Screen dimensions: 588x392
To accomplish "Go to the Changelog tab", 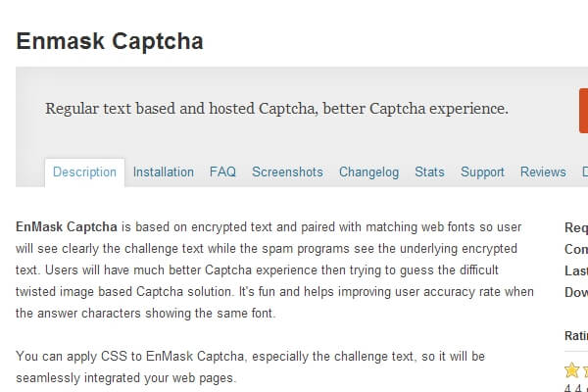I will click(368, 171).
